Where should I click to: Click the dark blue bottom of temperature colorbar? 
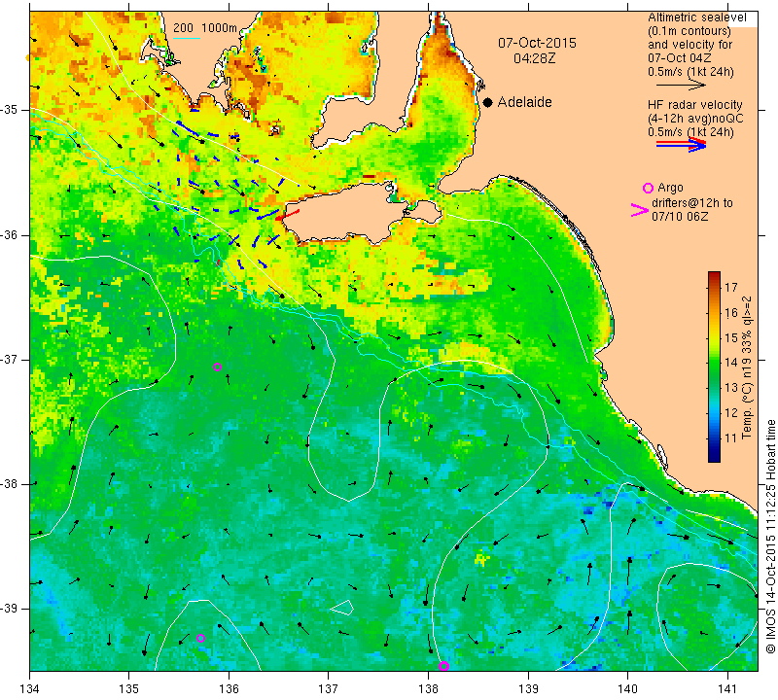pyautogui.click(x=714, y=458)
